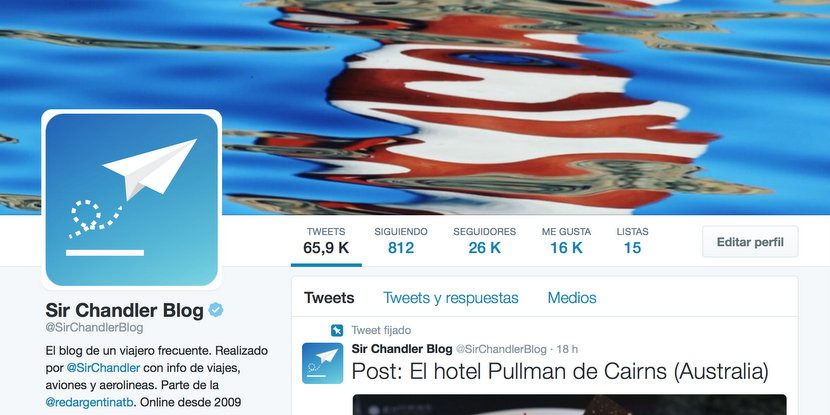This screenshot has width=830, height=415.
Task: Click the pinned tweet pin icon
Action: 336,331
